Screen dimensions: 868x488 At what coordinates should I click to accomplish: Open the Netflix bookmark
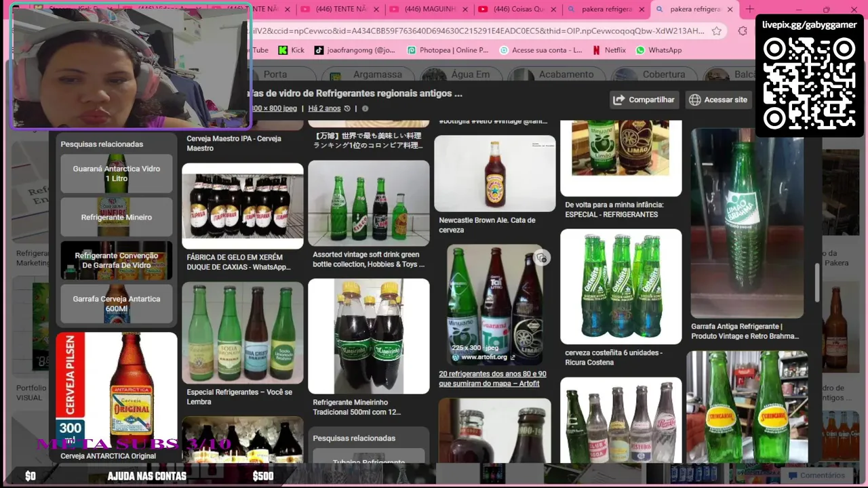[x=609, y=50]
